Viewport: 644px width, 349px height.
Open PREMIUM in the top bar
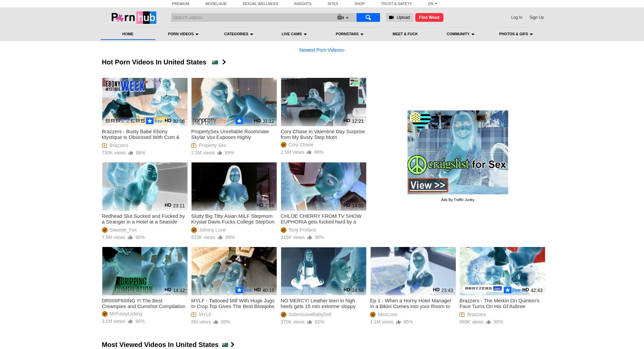pos(180,4)
